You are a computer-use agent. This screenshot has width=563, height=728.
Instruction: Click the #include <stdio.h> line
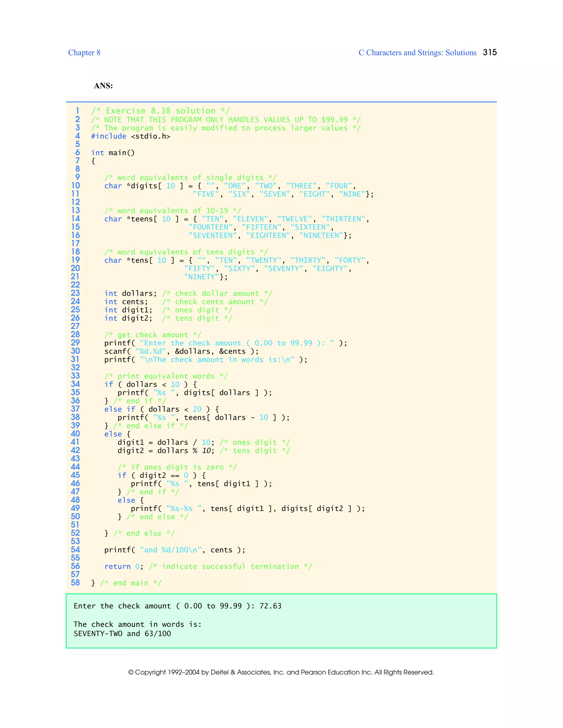130,136
